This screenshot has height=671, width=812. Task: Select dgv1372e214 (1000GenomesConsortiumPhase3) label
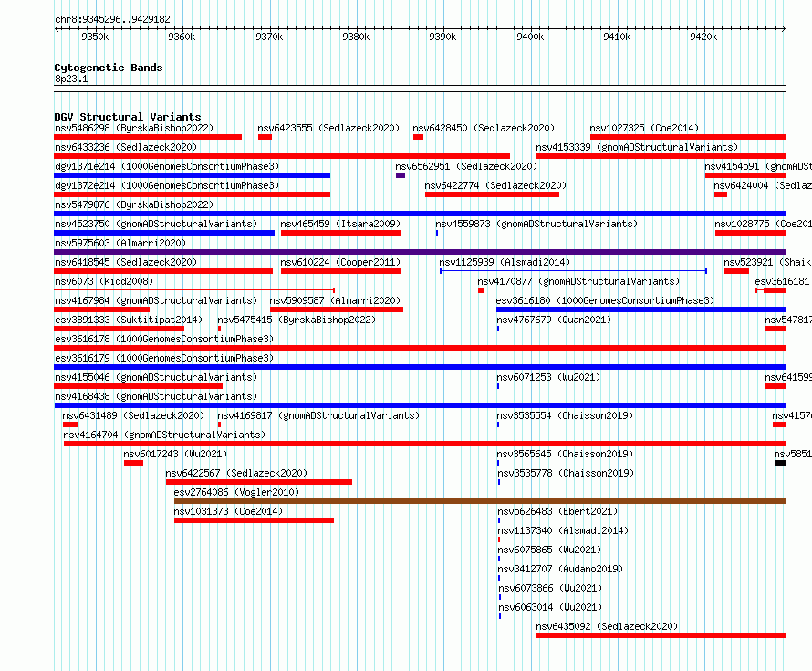click(167, 185)
